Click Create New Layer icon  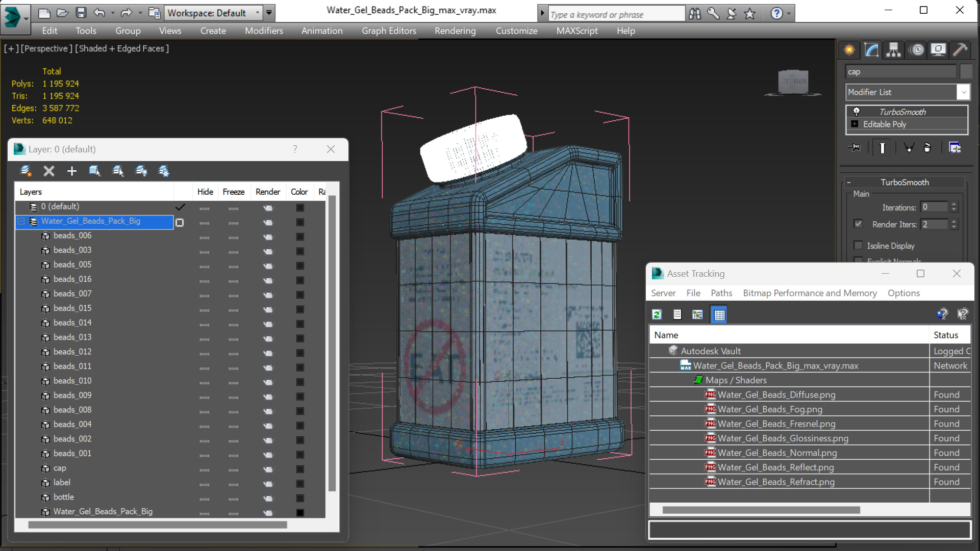click(x=26, y=171)
